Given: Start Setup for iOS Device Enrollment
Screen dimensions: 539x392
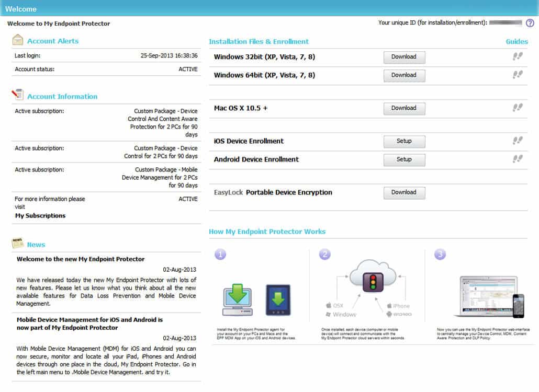Looking at the screenshot, I should point(404,142).
